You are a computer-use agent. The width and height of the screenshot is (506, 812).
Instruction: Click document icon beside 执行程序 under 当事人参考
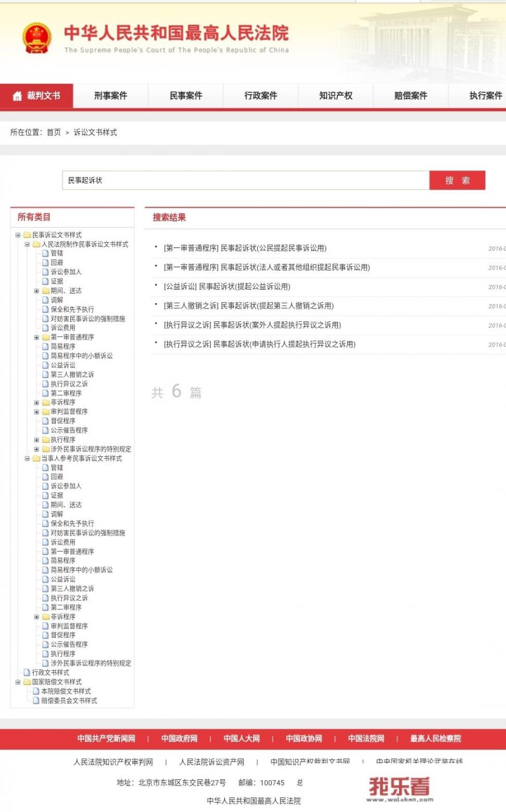click(46, 654)
